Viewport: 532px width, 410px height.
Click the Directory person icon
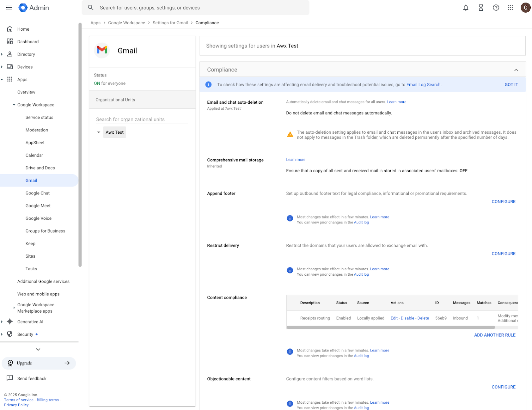click(x=10, y=54)
